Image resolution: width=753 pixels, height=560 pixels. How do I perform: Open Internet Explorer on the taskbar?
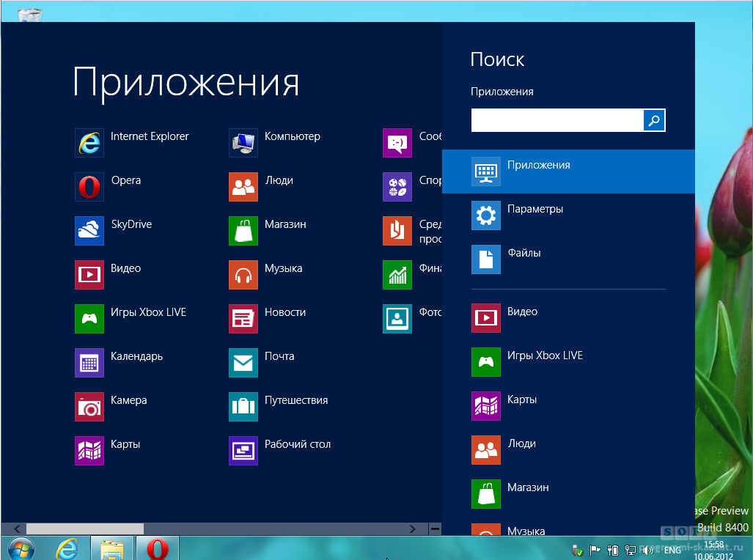pos(67,548)
